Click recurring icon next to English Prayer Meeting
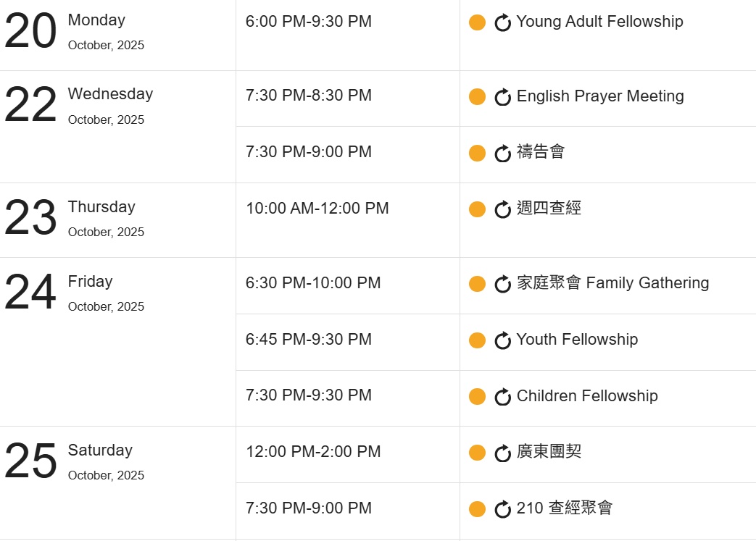This screenshot has width=756, height=541. point(503,97)
